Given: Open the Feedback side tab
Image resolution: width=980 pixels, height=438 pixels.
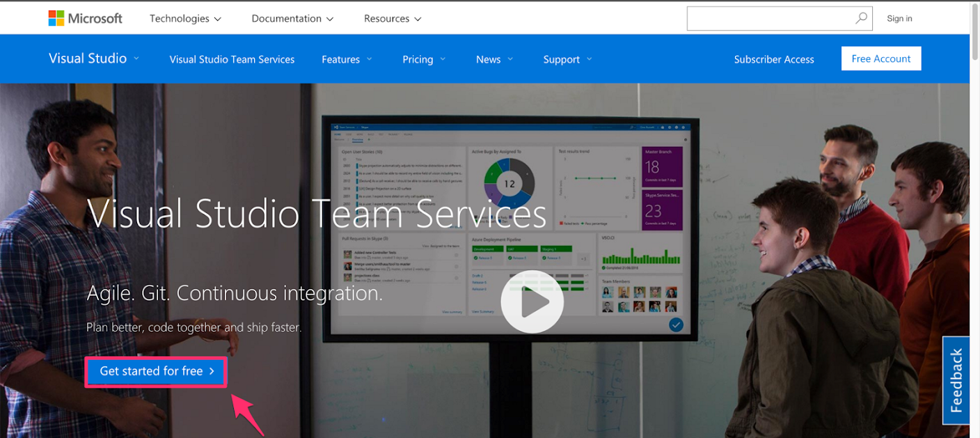Looking at the screenshot, I should point(956,380).
